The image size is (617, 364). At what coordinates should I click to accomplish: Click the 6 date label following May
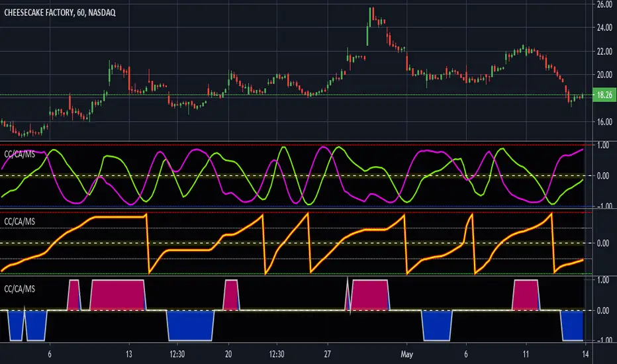tap(466, 354)
